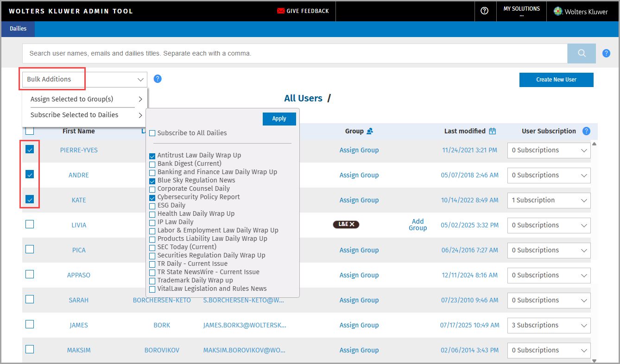Uncheck Antitrust Law Daily Wrap Up
620x364 pixels.
pyautogui.click(x=152, y=156)
